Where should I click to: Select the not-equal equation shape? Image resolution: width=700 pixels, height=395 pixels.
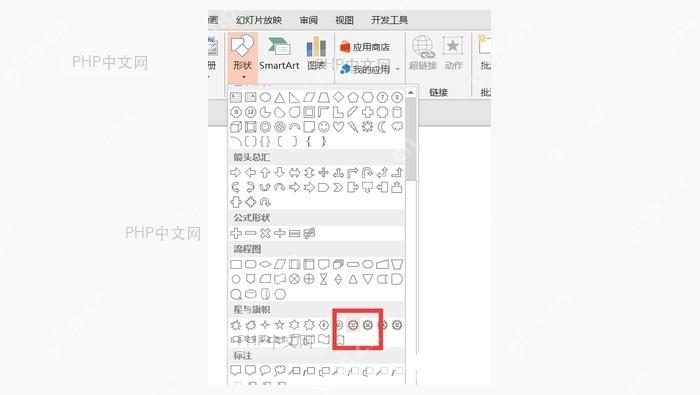[x=309, y=233]
